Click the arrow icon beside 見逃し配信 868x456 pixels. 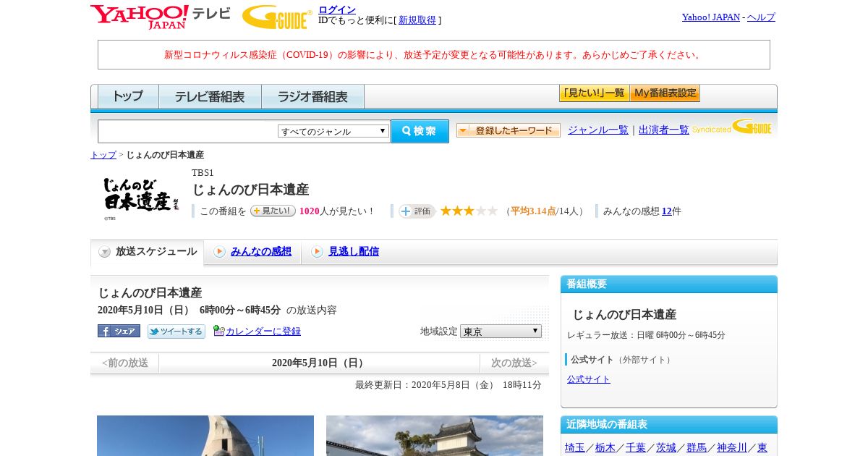[x=317, y=252]
